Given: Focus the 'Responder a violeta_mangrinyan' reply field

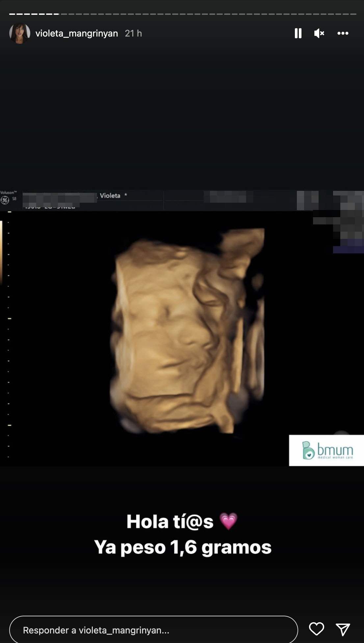Looking at the screenshot, I should click(153, 630).
